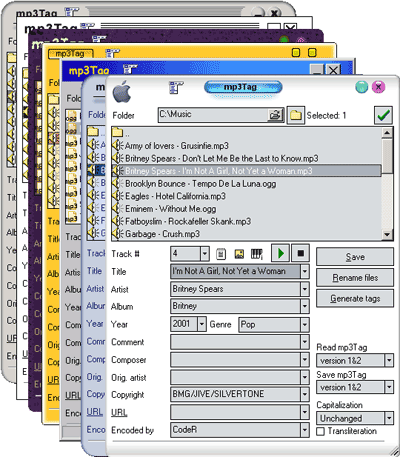Image resolution: width=400 pixels, height=457 pixels.
Task: Click the teal round button in front title bar
Action: [361, 87]
